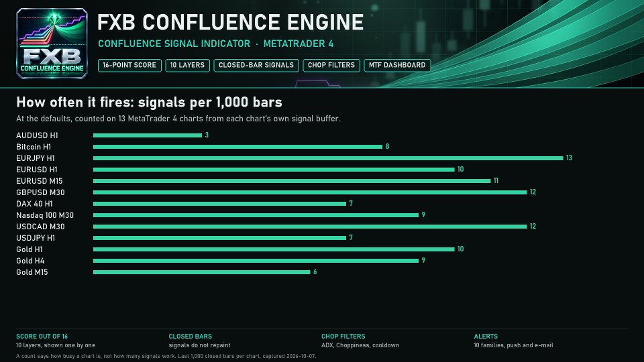
Task: Click the Gold H1 bar
Action: 274,249
